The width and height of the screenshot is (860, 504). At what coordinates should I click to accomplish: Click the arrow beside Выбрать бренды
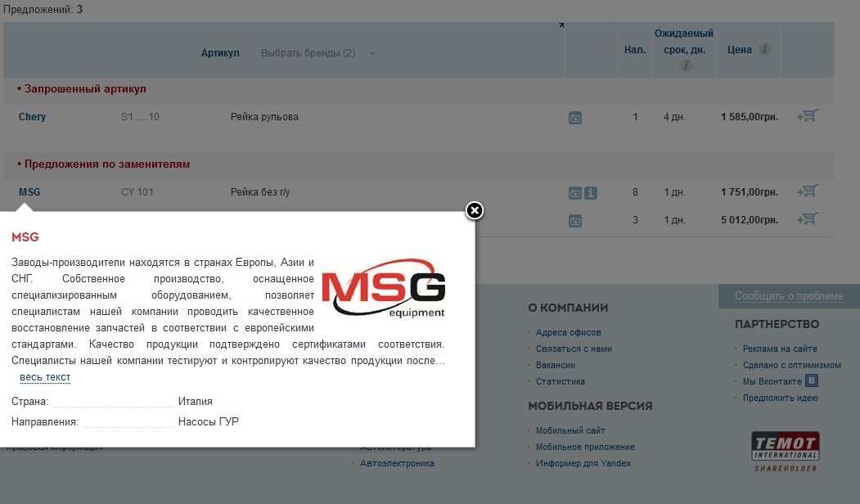pyautogui.click(x=372, y=54)
